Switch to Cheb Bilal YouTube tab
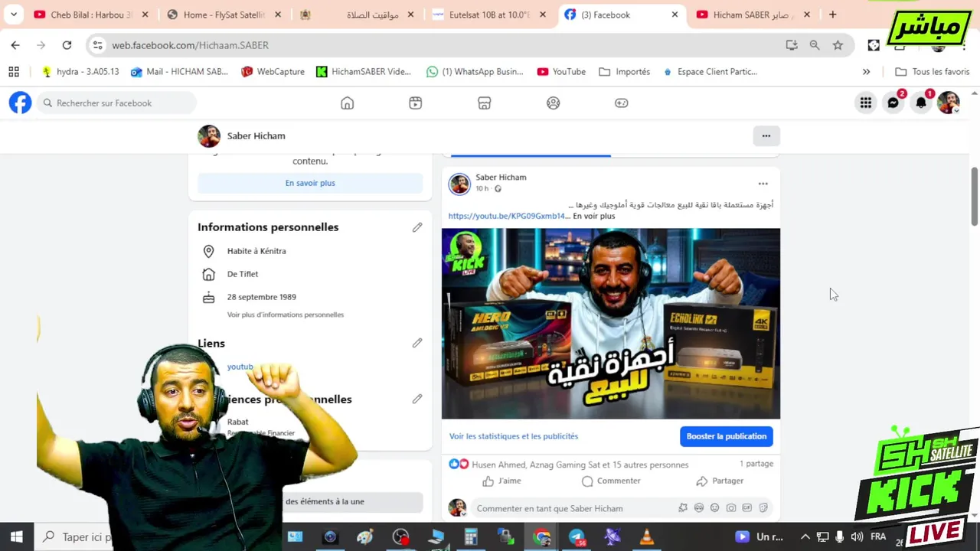The width and height of the screenshot is (980, 551). click(x=92, y=15)
